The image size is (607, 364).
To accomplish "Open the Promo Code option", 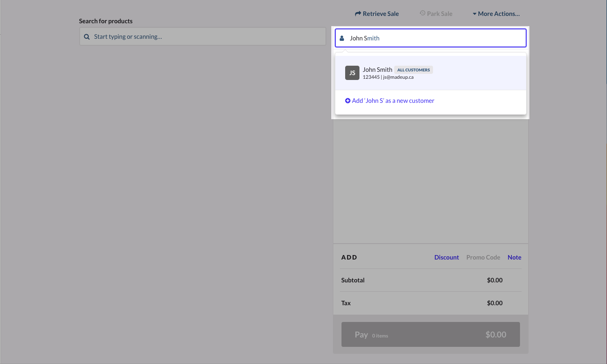I will pyautogui.click(x=483, y=257).
